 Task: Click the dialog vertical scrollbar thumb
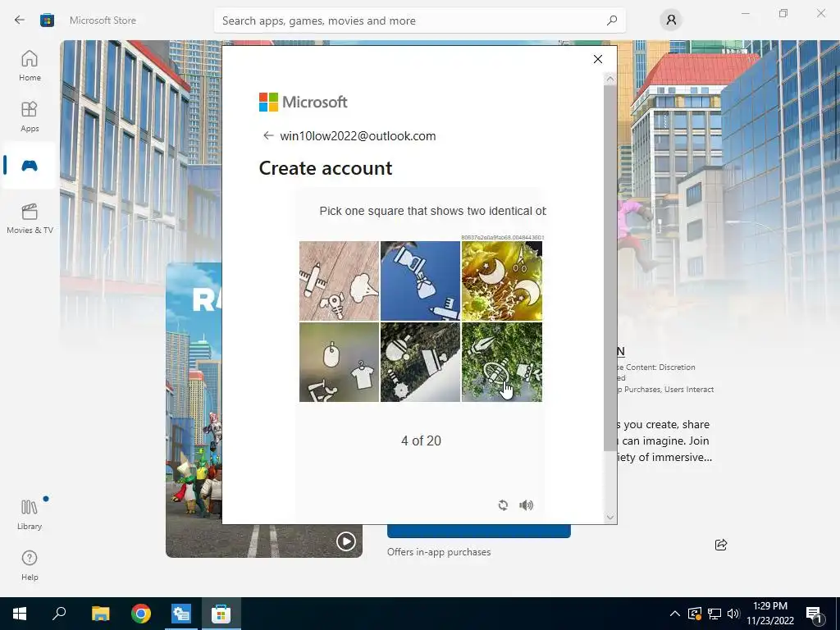(x=609, y=268)
